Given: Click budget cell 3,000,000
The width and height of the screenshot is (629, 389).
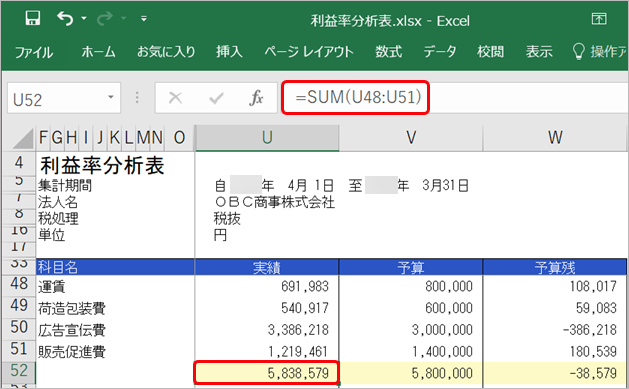Looking at the screenshot, I should pos(411,330).
